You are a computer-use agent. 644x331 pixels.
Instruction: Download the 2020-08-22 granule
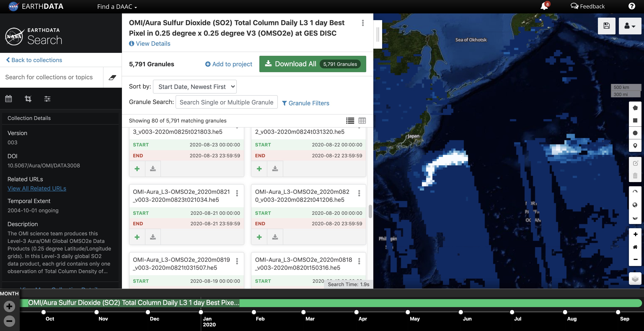coord(275,169)
